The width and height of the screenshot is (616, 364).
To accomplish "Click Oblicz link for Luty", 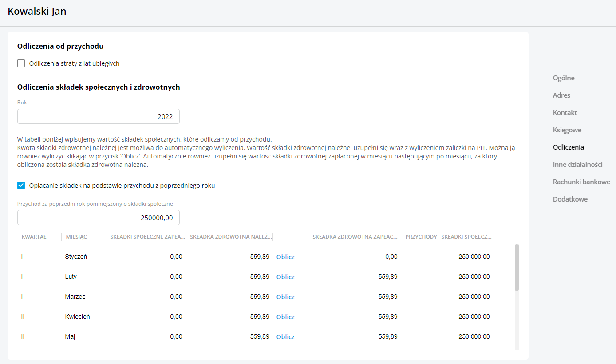I will pos(285,277).
